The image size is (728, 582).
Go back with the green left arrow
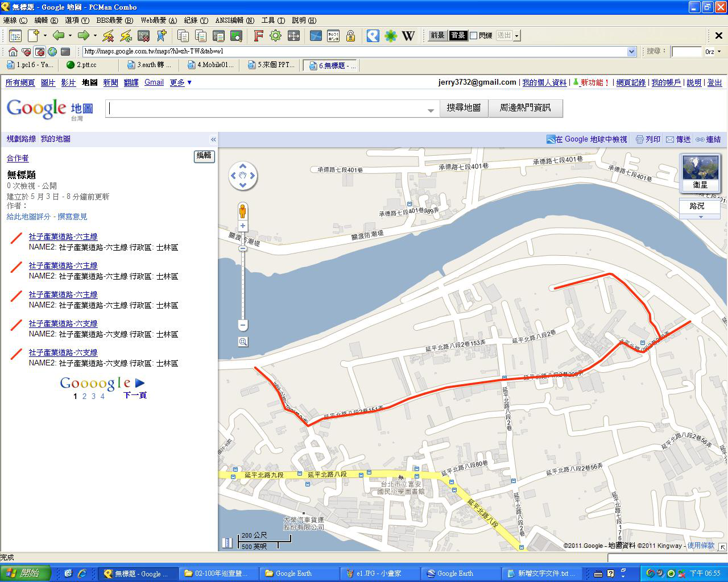pyautogui.click(x=58, y=36)
